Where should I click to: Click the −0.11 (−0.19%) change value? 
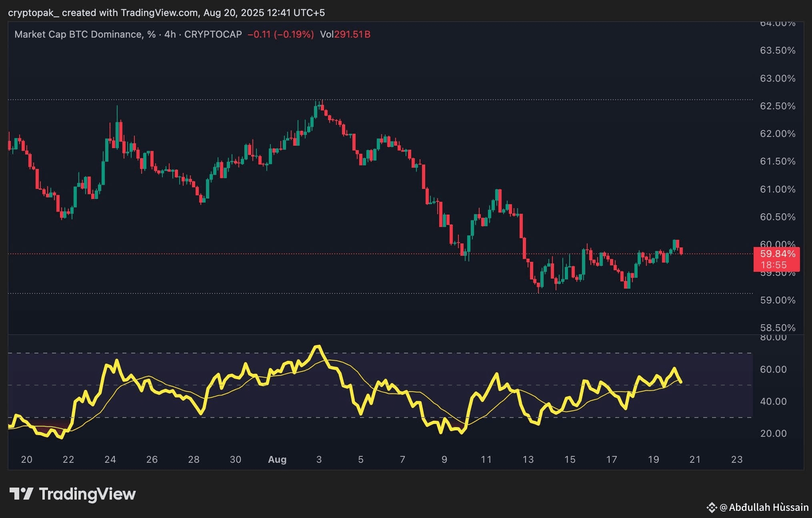coord(281,34)
